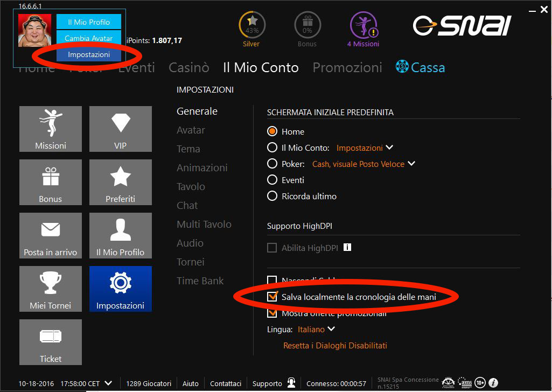Click Il Mio Profilo popup button
The image size is (552, 392).
[x=89, y=22]
